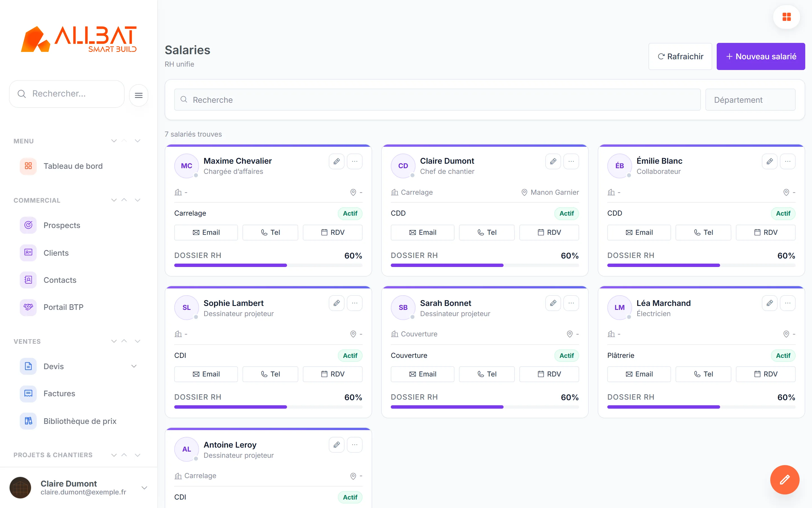The height and width of the screenshot is (508, 812).
Task: Collapse the VENTES section up chevron
Action: pos(124,341)
